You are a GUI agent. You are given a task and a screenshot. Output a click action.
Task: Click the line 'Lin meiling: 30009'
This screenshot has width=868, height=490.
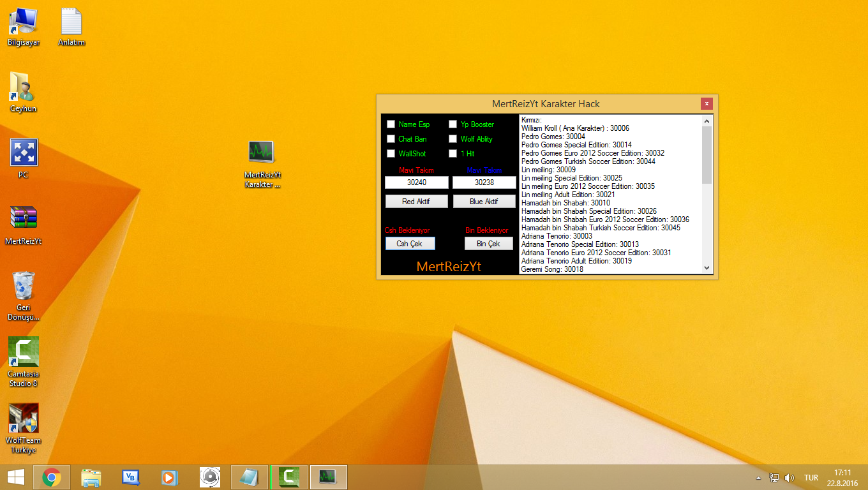[549, 170]
